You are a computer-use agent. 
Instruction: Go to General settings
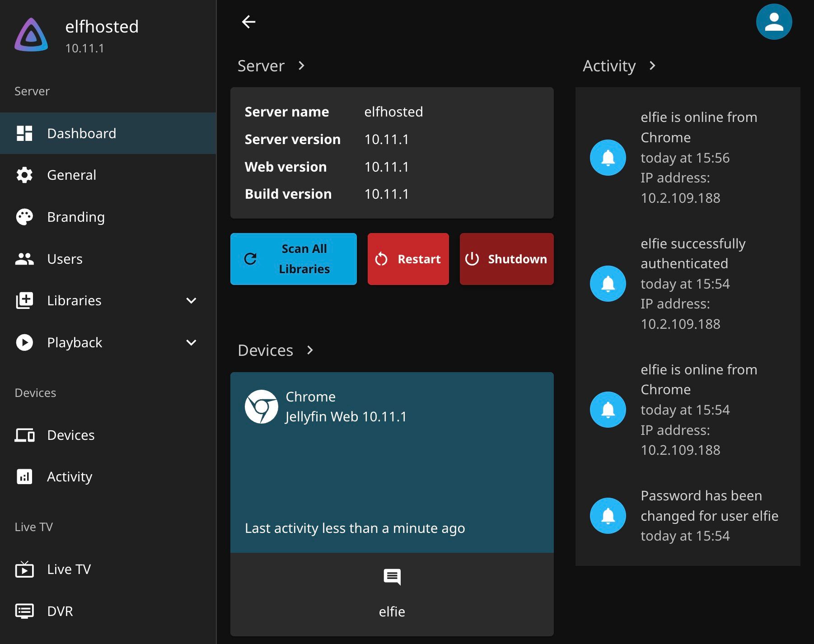108,175
